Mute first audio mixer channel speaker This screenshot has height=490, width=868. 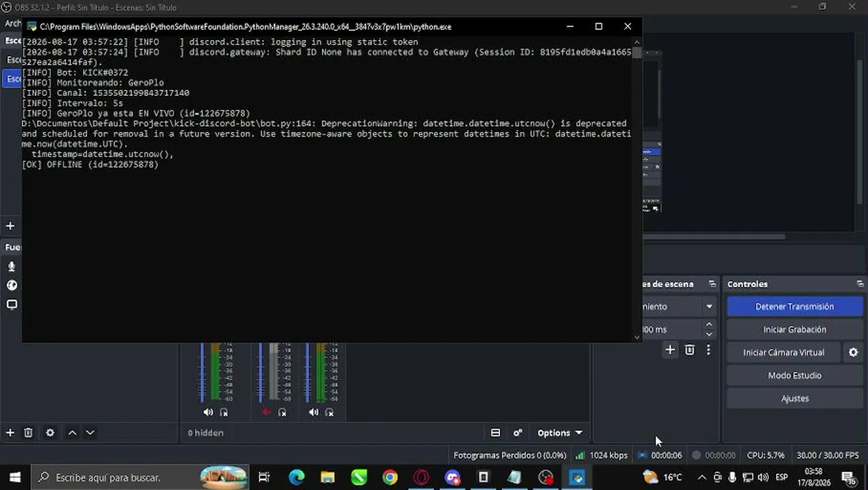(x=208, y=412)
